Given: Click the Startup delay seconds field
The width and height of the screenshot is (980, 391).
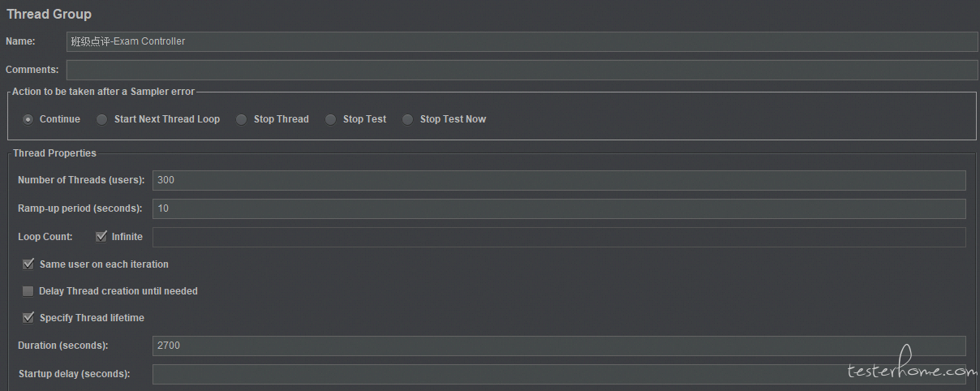Looking at the screenshot, I should pos(559,374).
